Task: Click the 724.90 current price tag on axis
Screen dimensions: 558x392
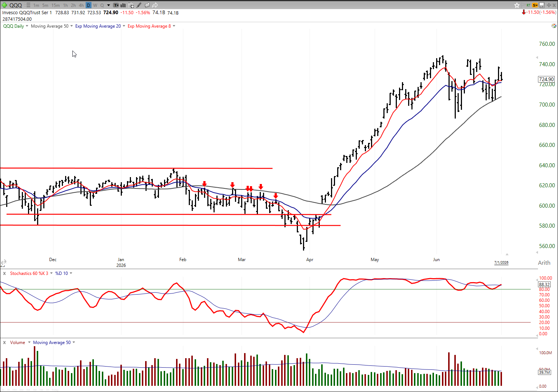Action: pos(546,79)
